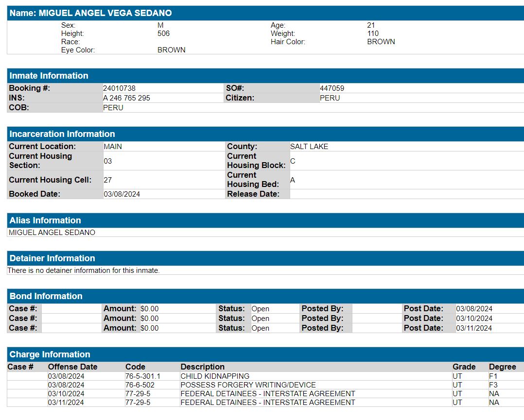This screenshot has width=524, height=420.
Task: Click $0.00 amount in the 03/11/2024 bond row
Action: click(x=149, y=328)
